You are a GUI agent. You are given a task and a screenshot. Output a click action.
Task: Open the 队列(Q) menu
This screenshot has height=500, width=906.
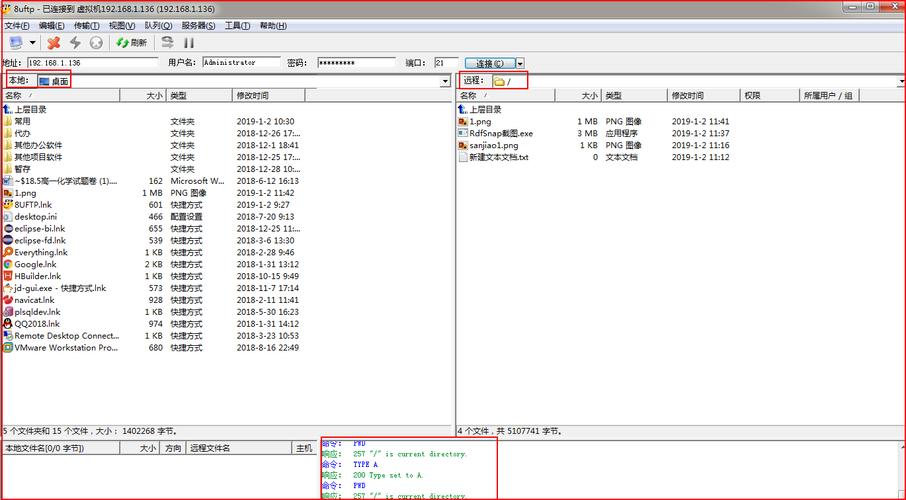coord(158,26)
